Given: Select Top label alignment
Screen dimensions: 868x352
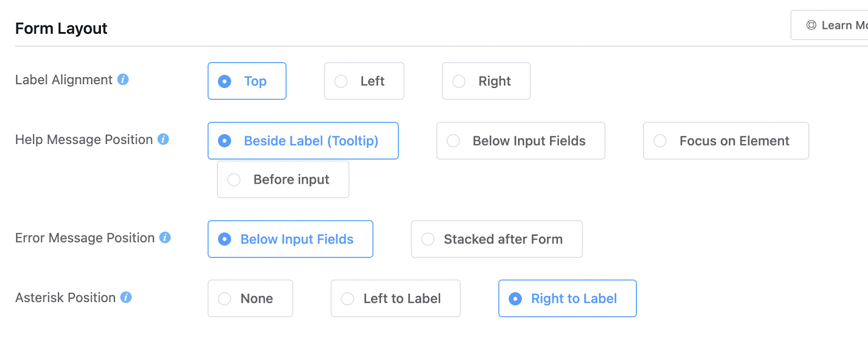Looking at the screenshot, I should [247, 81].
